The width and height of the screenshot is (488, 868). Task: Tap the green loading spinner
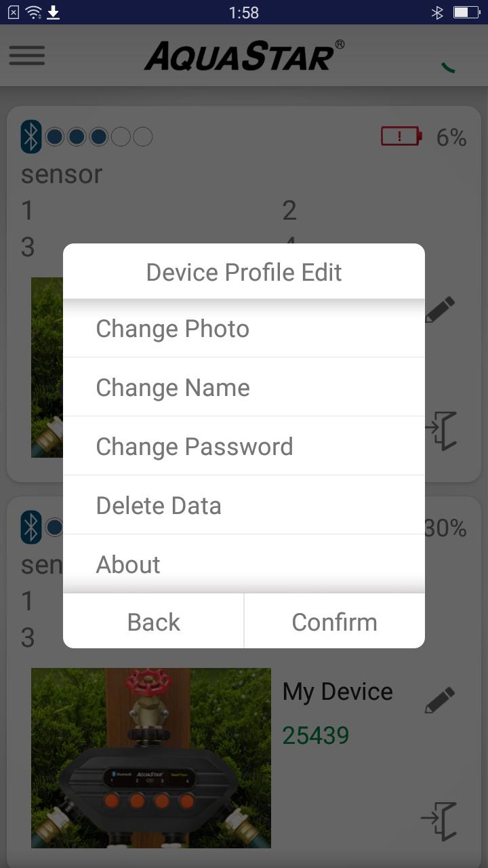pyautogui.click(x=447, y=66)
